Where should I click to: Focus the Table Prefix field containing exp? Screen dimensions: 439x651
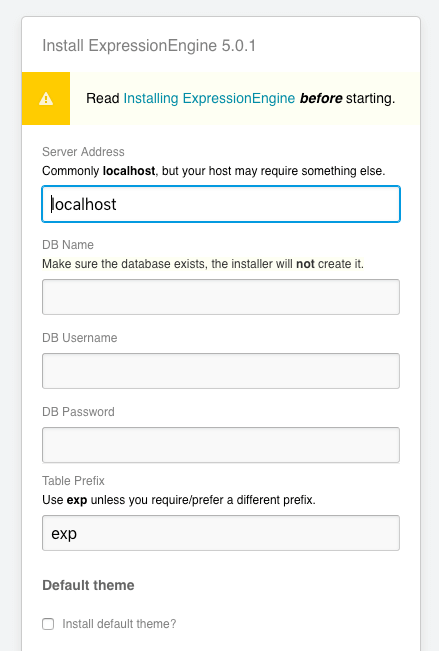(221, 533)
